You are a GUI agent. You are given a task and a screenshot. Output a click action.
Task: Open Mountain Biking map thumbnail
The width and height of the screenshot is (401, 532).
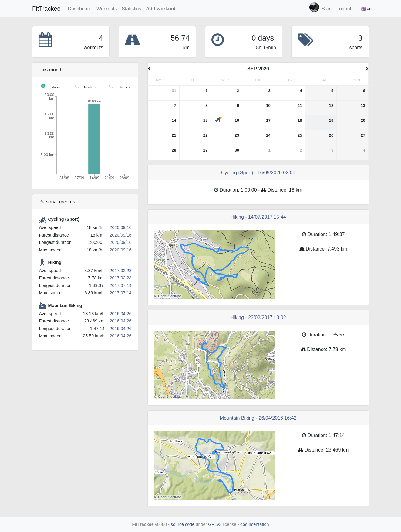[214, 466]
